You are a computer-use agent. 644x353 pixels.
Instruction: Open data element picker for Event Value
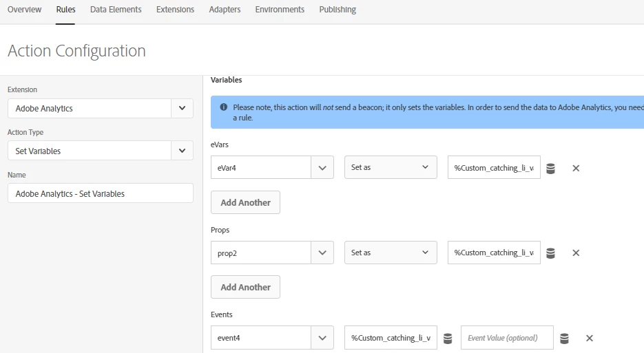click(565, 338)
